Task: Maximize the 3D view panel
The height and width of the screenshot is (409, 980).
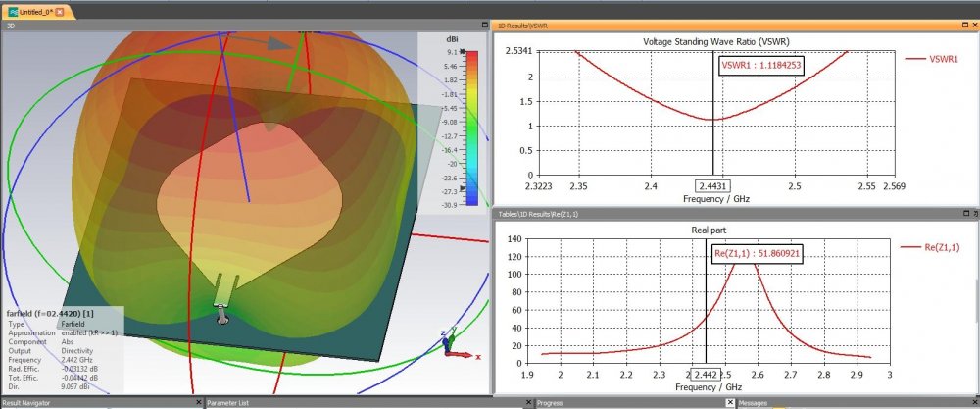Action: 485,26
